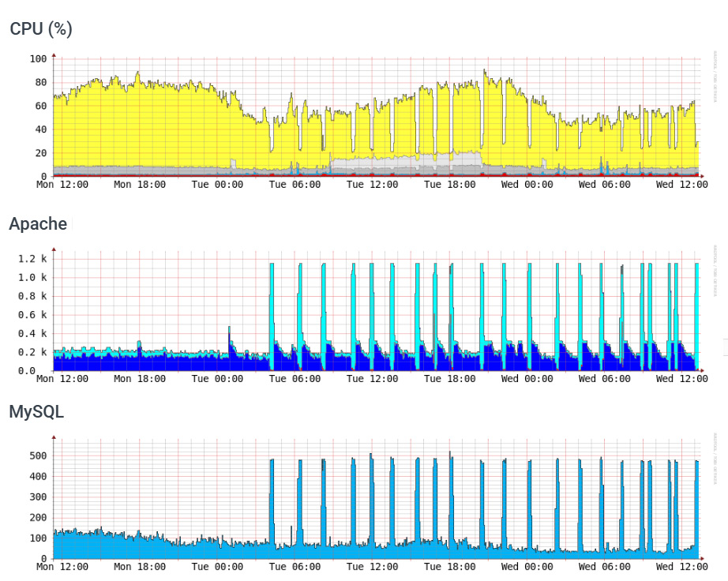Click the x-axis end arrow on the CPU graph

(x=701, y=176)
